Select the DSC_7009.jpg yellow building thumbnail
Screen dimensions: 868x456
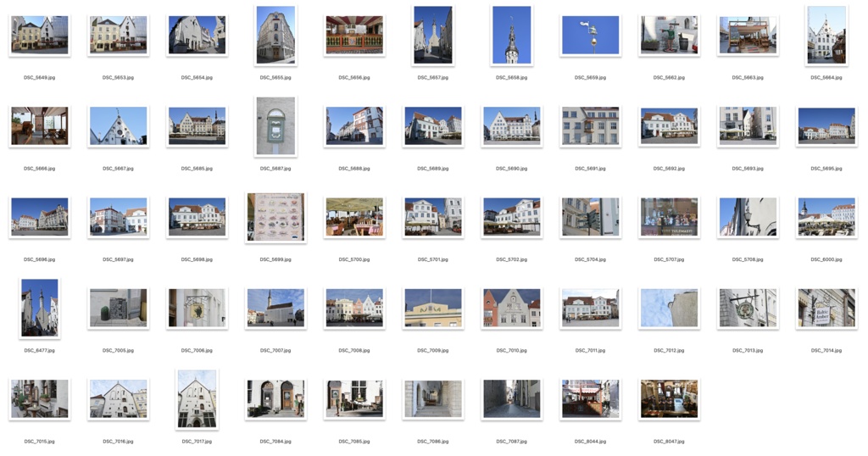click(433, 309)
